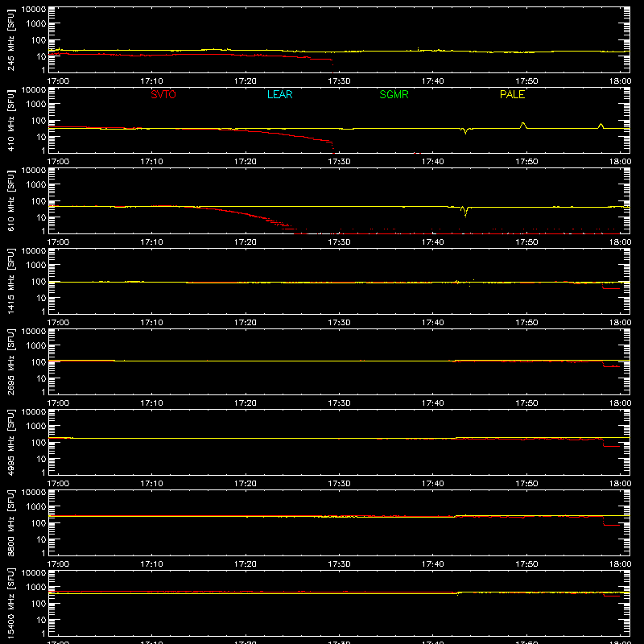Viewport: 644px width, 644px height.
Task: Click 17:20 tick under the 4995 MHz panel
Action: (246, 484)
